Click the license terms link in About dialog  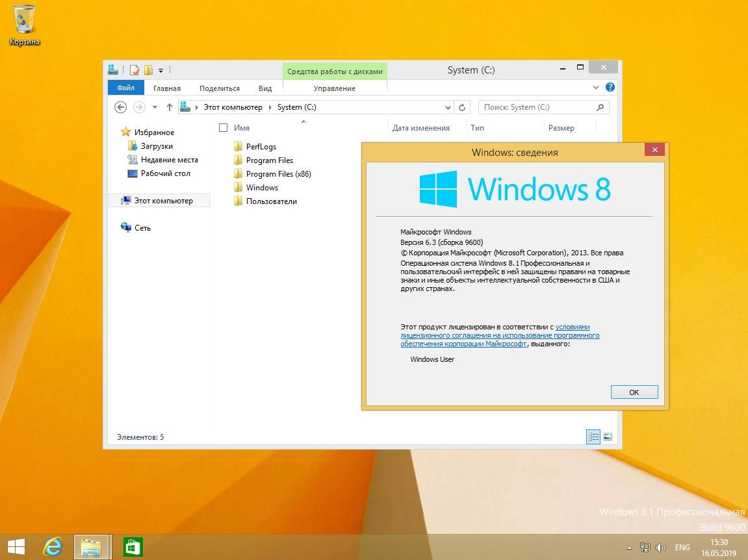point(500,335)
